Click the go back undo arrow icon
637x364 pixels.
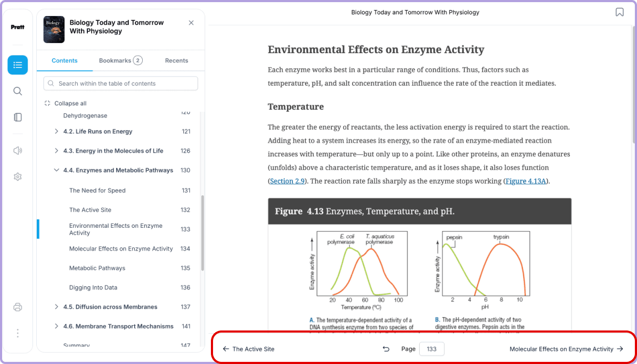click(x=386, y=349)
